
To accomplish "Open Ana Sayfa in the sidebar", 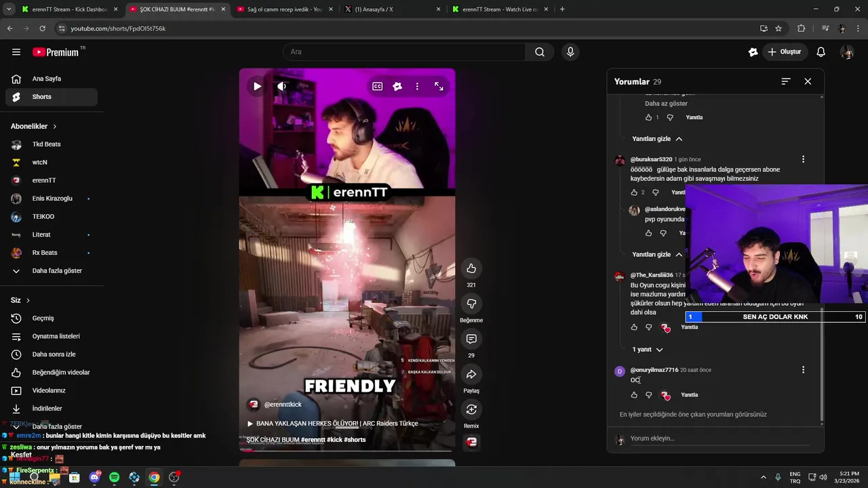I will tap(52, 79).
